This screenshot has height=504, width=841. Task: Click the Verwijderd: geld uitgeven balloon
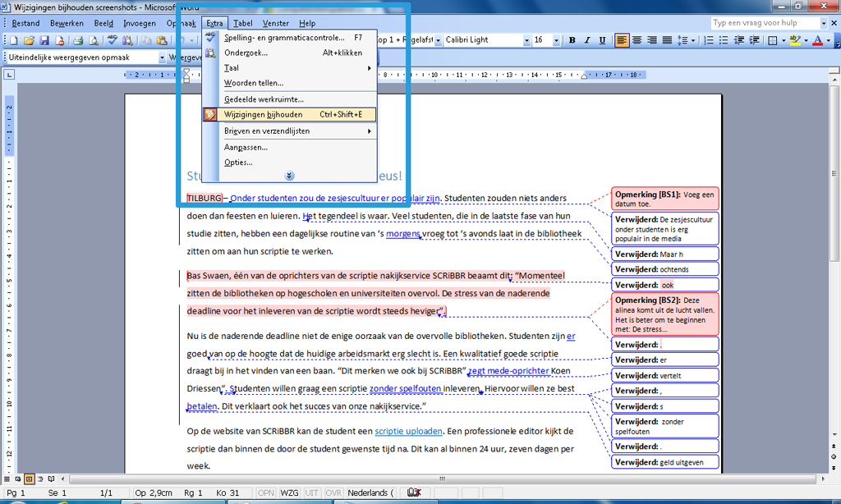(665, 462)
